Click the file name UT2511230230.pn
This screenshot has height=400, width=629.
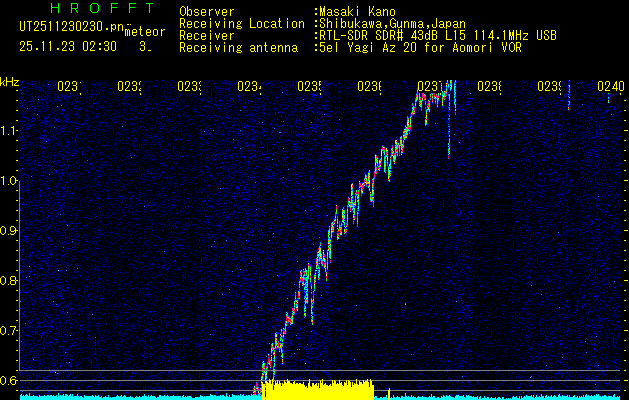(x=71, y=27)
